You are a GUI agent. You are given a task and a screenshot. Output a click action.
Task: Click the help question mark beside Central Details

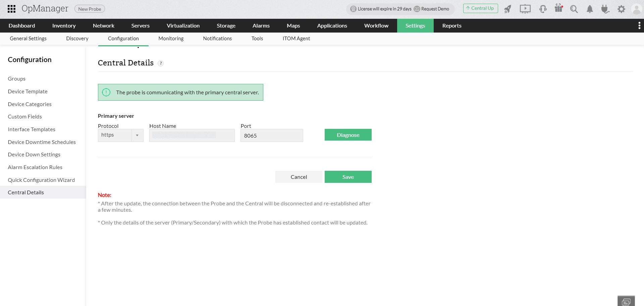tap(161, 63)
